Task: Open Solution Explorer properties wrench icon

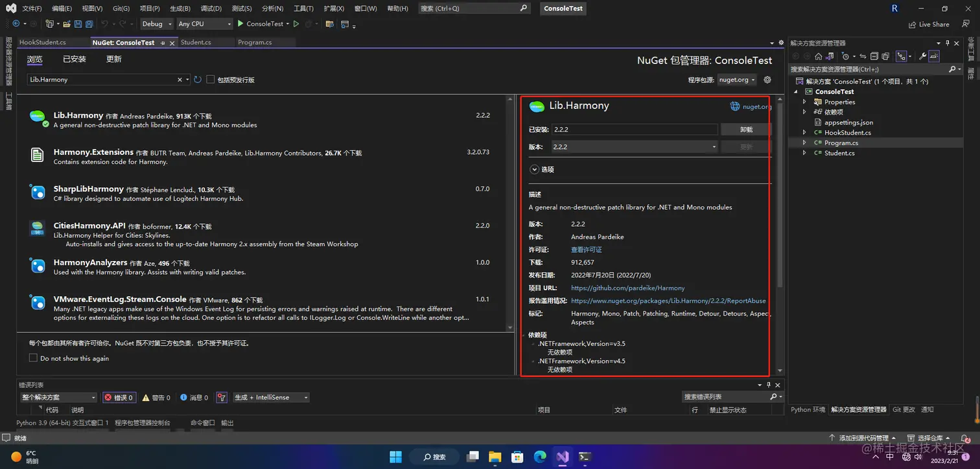Action: (x=923, y=56)
